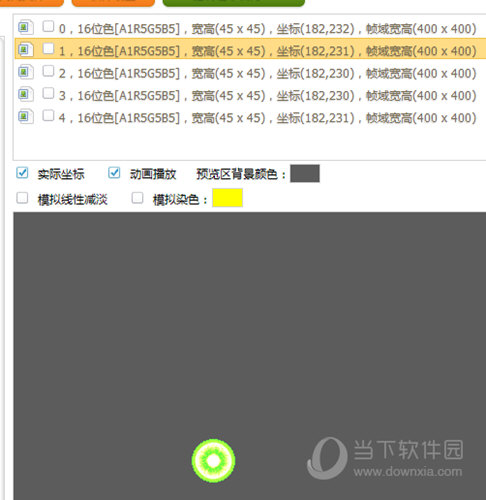Turn off the 动画播放 checkbox

[114, 173]
